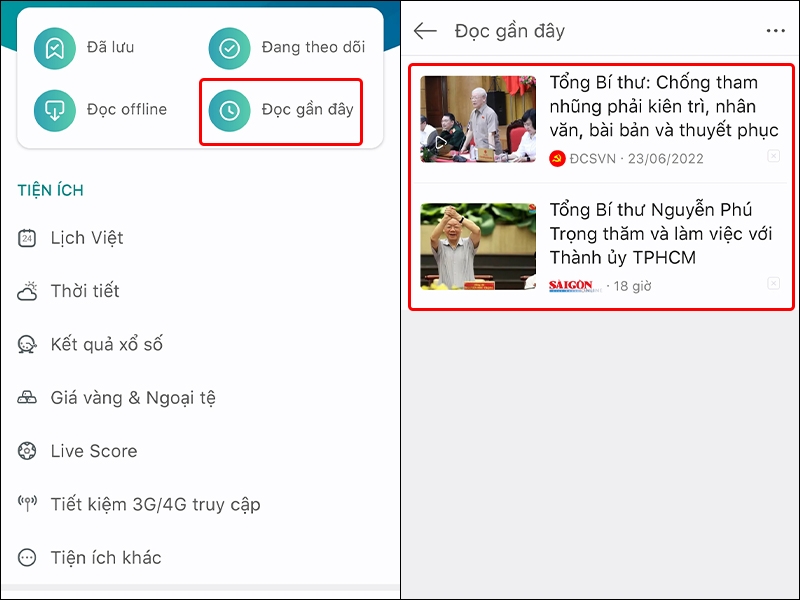The image size is (800, 600).
Task: Open the three-dot more options menu
Action: point(776,31)
